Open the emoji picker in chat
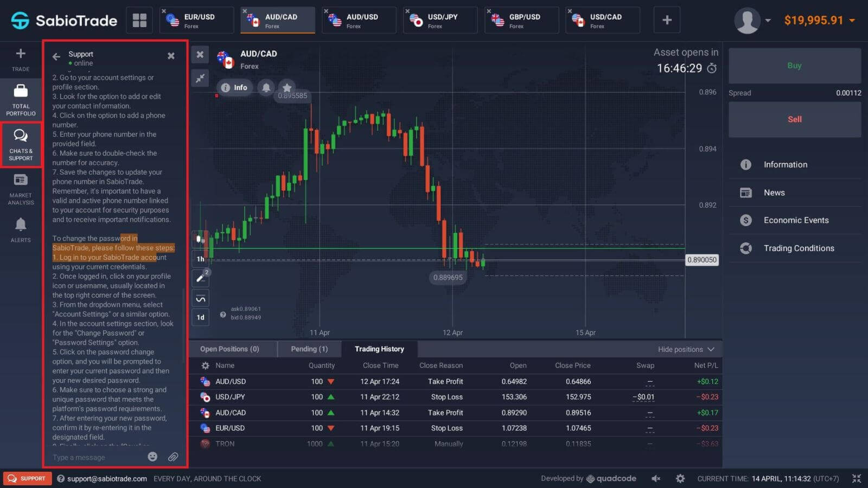868x488 pixels. point(152,457)
